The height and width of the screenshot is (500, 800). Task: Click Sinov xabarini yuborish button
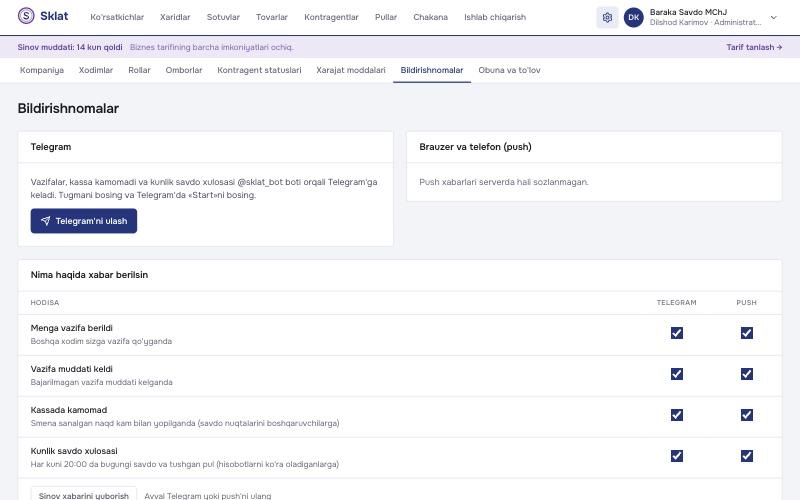[84, 495]
